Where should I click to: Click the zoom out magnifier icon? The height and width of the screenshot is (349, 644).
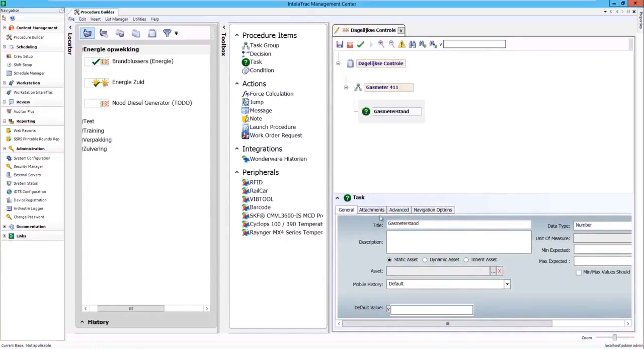point(391,44)
